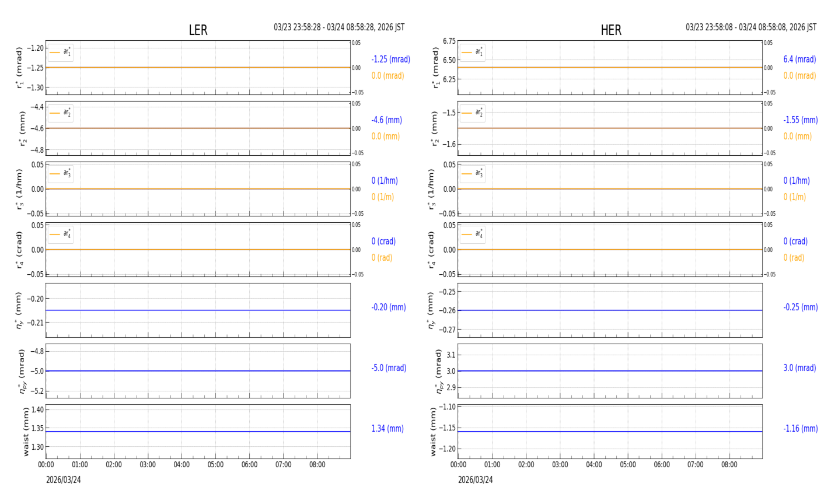824x504 pixels.
Task: Click the ∂r4* legend in the LER plot
Action: (x=61, y=235)
